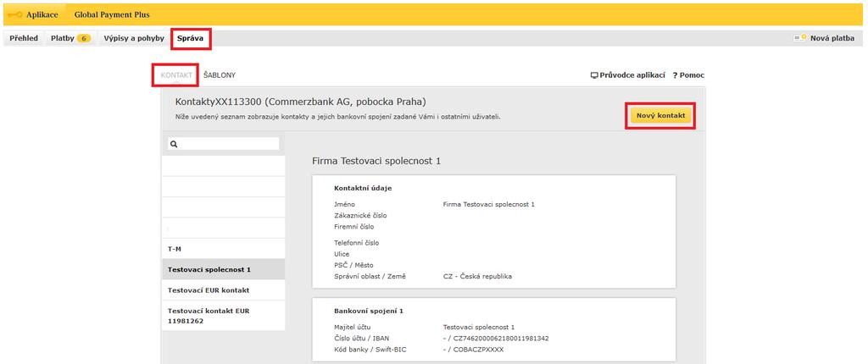Select contact Testovací EUR kontakt
Screen dimensions: 868x364
[x=223, y=290]
